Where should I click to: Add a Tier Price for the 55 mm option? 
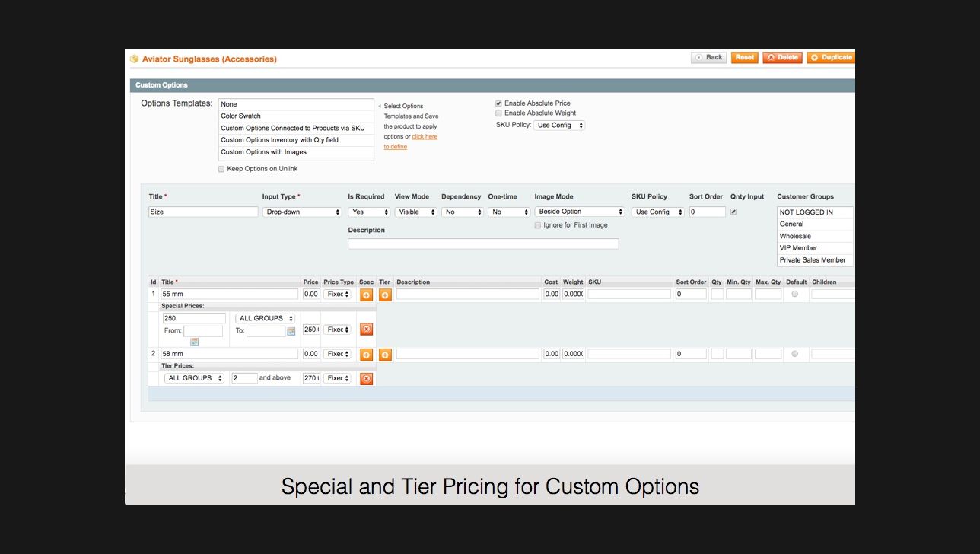pyautogui.click(x=384, y=294)
